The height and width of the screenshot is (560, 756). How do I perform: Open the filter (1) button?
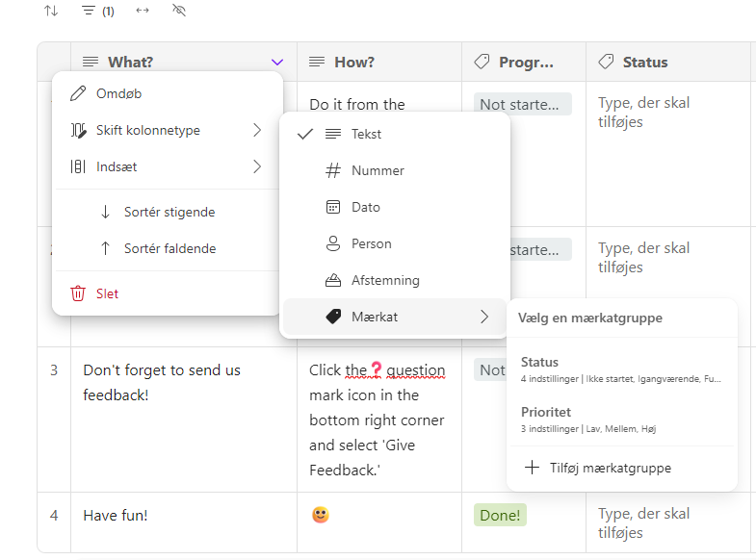pyautogui.click(x=98, y=11)
